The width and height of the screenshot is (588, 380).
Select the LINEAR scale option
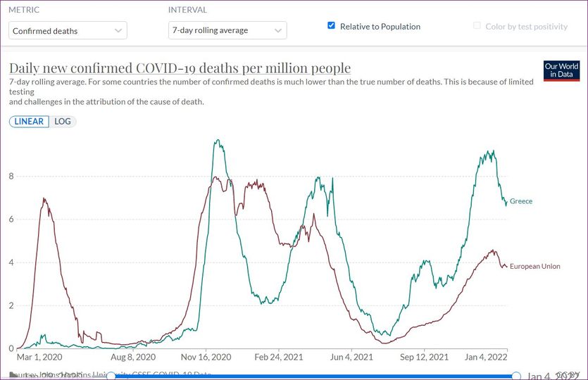pos(29,121)
